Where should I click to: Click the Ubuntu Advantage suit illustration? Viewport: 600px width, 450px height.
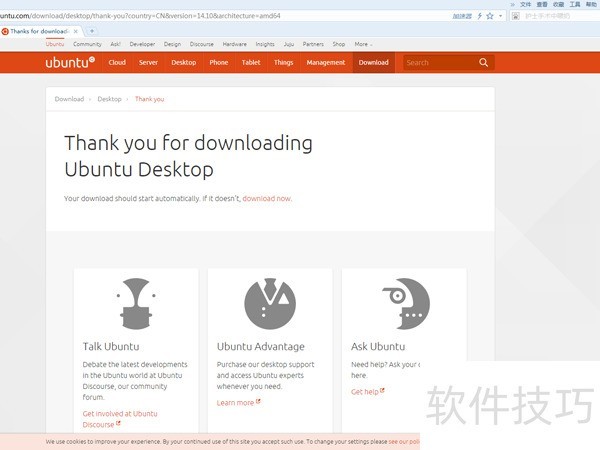coord(270,303)
